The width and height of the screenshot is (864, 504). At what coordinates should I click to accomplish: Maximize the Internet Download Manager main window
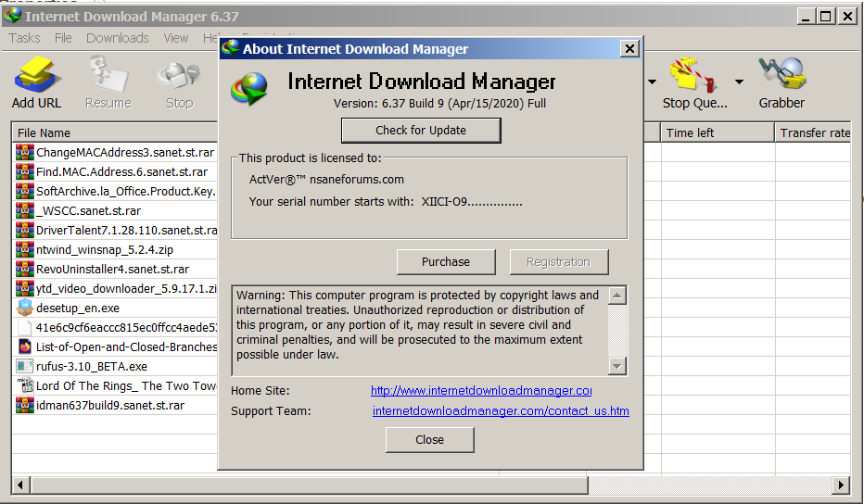(825, 17)
